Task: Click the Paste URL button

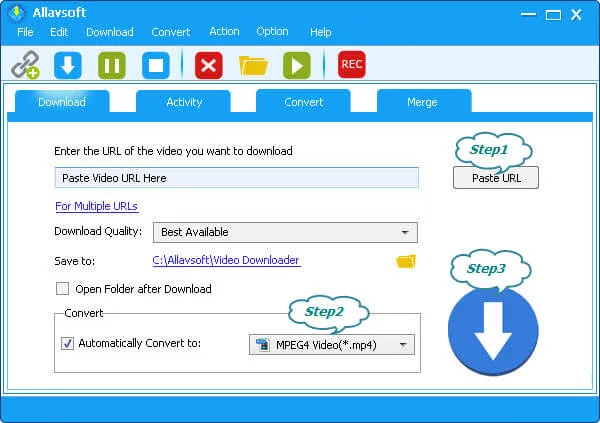Action: click(x=495, y=177)
